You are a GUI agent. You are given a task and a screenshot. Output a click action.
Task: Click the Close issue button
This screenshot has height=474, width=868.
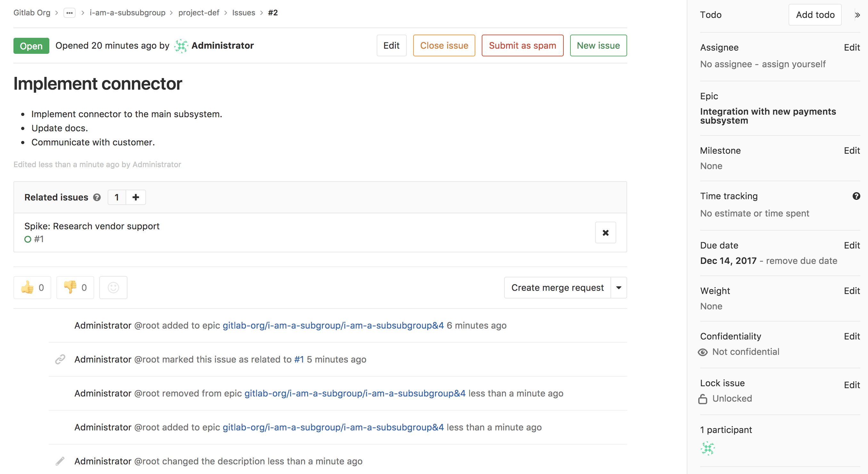coord(444,45)
